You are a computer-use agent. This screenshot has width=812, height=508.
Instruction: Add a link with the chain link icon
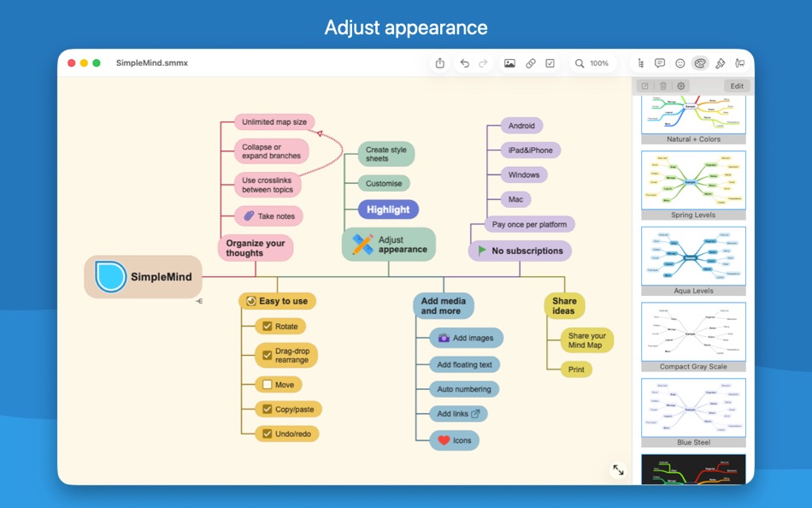pos(530,62)
